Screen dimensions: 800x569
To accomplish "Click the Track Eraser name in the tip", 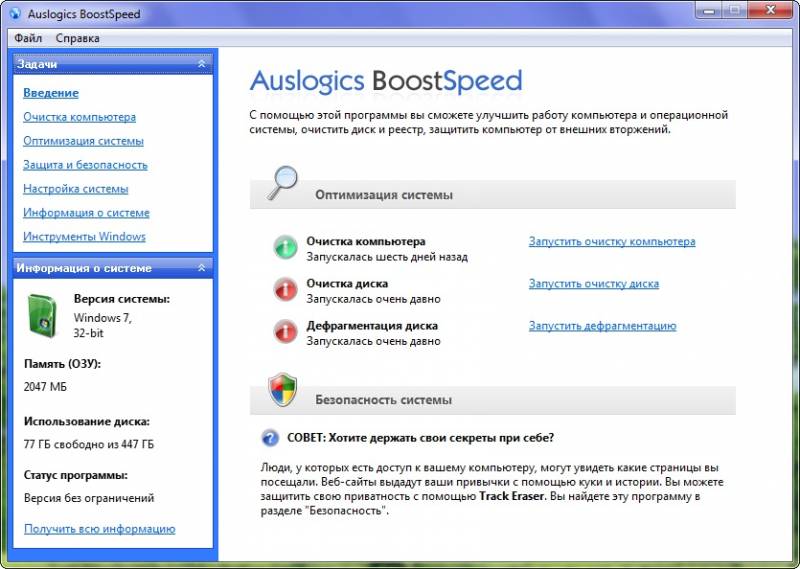I will 511,496.
